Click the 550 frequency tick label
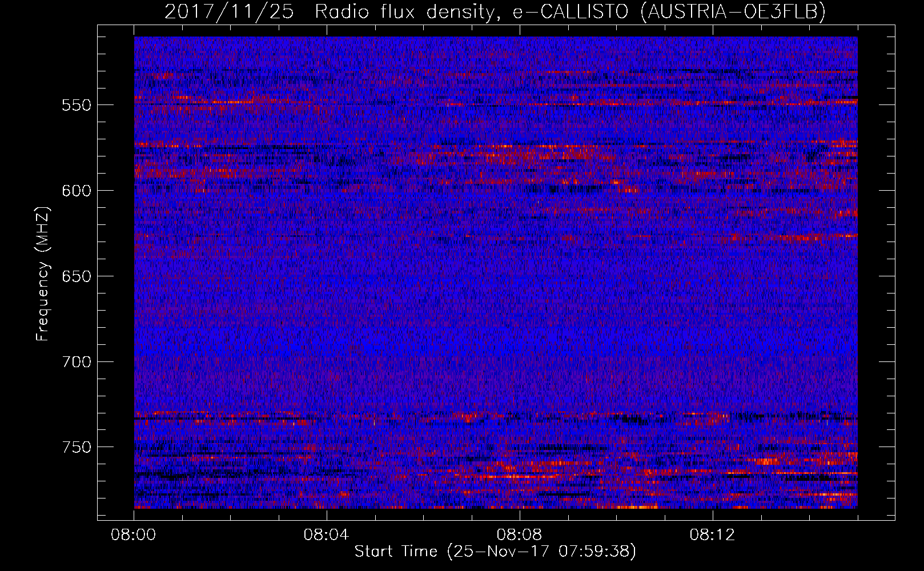924x571 pixels. tap(77, 105)
